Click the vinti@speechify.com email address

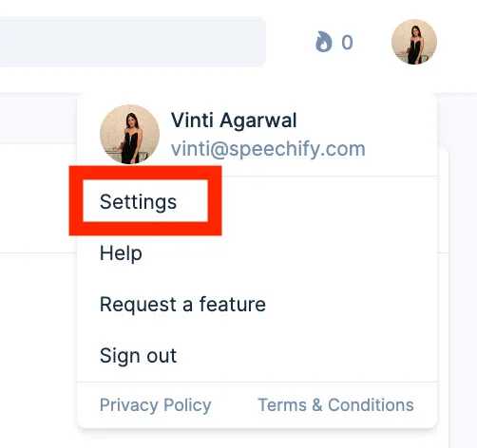pyautogui.click(x=268, y=149)
